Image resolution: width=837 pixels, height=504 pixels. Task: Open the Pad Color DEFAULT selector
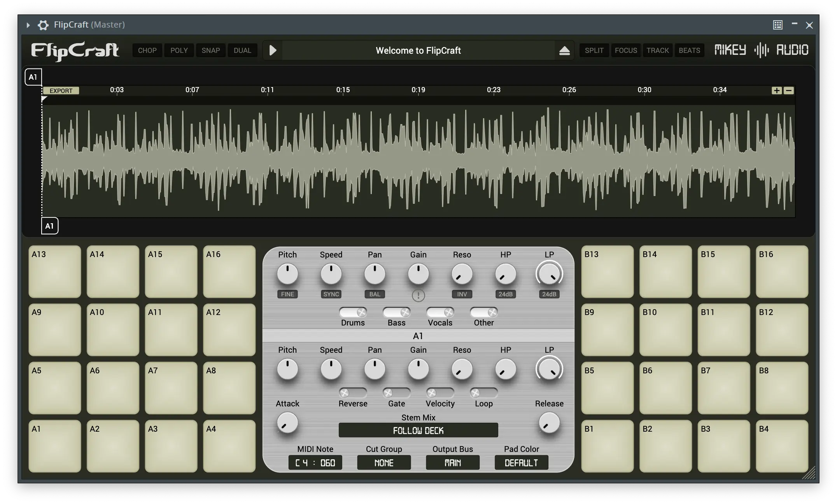click(x=521, y=463)
